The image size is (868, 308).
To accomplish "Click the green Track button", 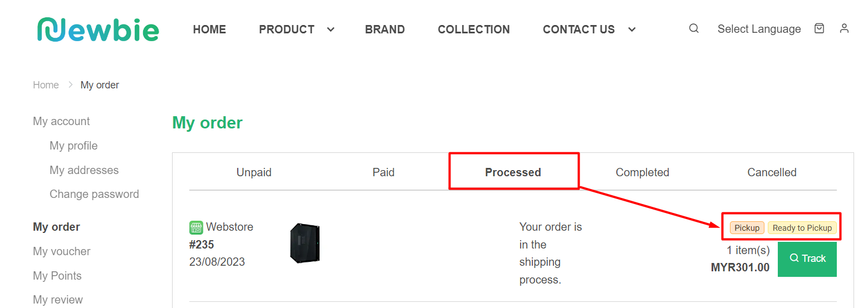I will click(807, 259).
